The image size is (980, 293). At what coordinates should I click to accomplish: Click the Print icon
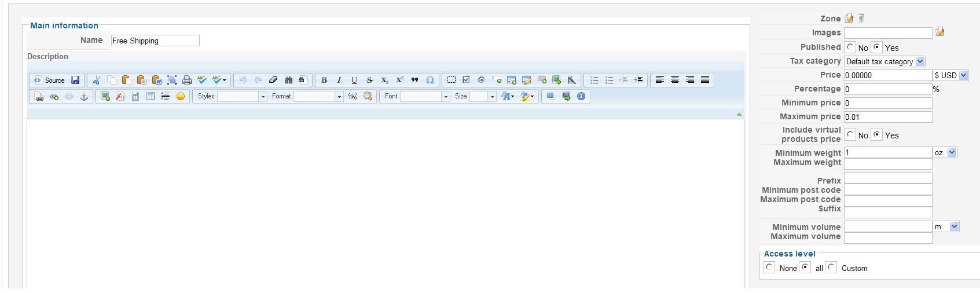[187, 80]
